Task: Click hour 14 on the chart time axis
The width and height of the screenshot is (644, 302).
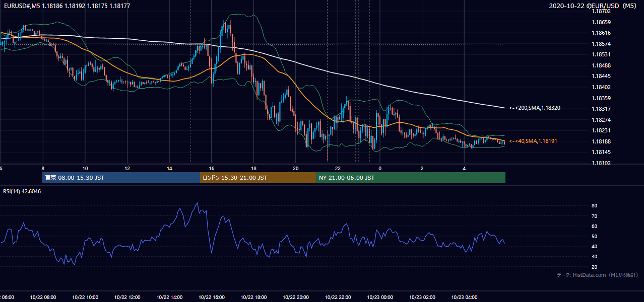Action: [x=169, y=168]
